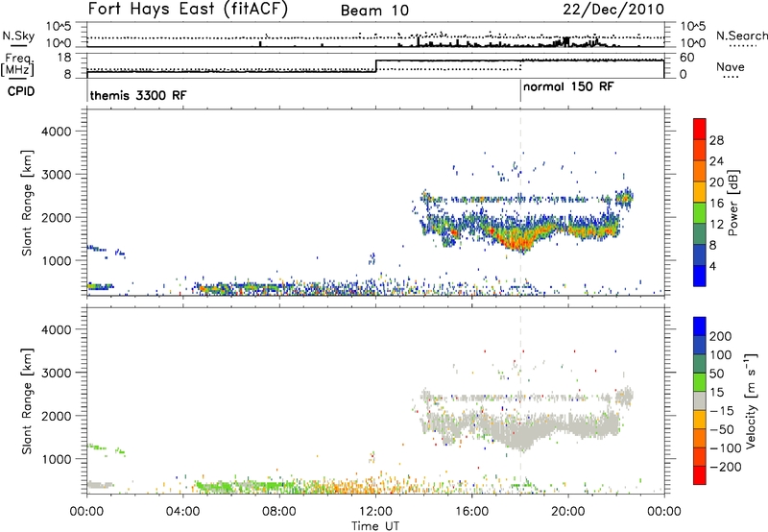Select the 18 tick on the frequency axis
768x532 pixels.
(x=63, y=57)
